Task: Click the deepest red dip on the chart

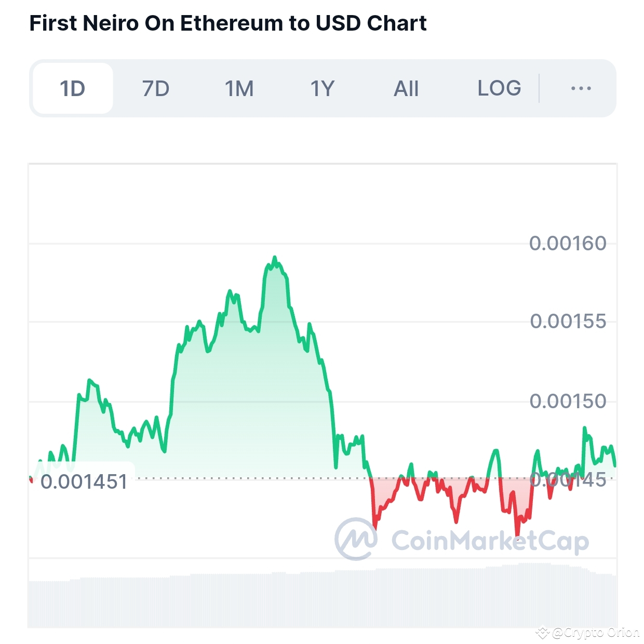Action: pyautogui.click(x=517, y=538)
